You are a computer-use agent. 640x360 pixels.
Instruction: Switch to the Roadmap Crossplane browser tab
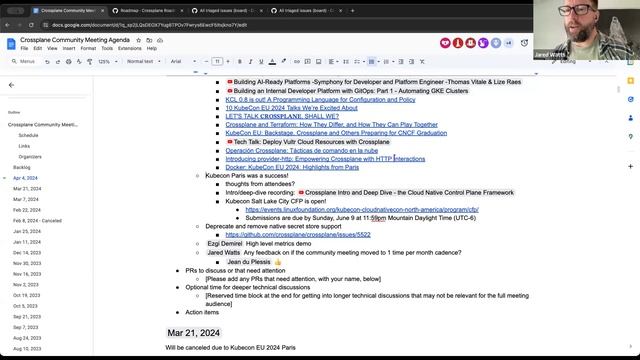pyautogui.click(x=147, y=11)
